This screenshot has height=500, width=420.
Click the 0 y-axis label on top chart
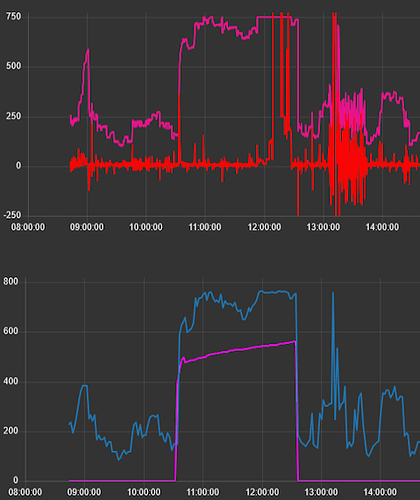tap(18, 166)
